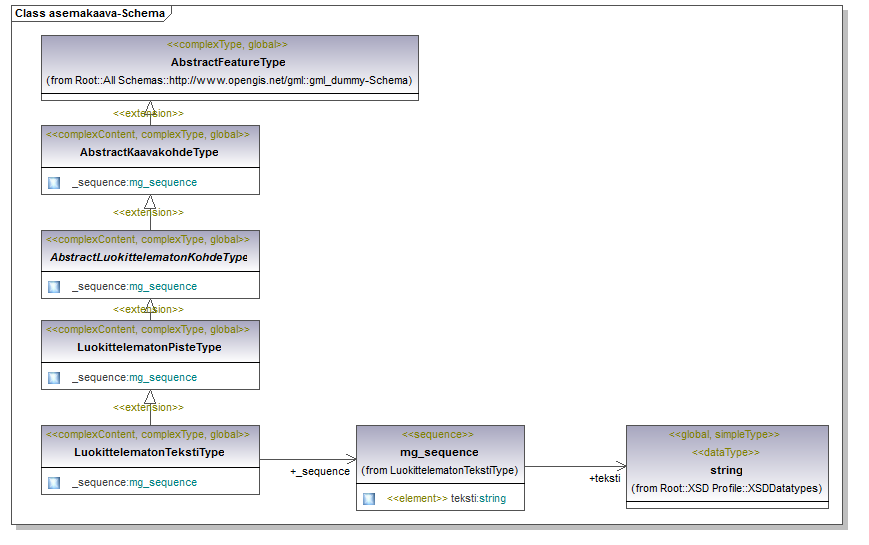Select the teksti:string element attribute text
The height and width of the screenshot is (545, 869).
478,498
